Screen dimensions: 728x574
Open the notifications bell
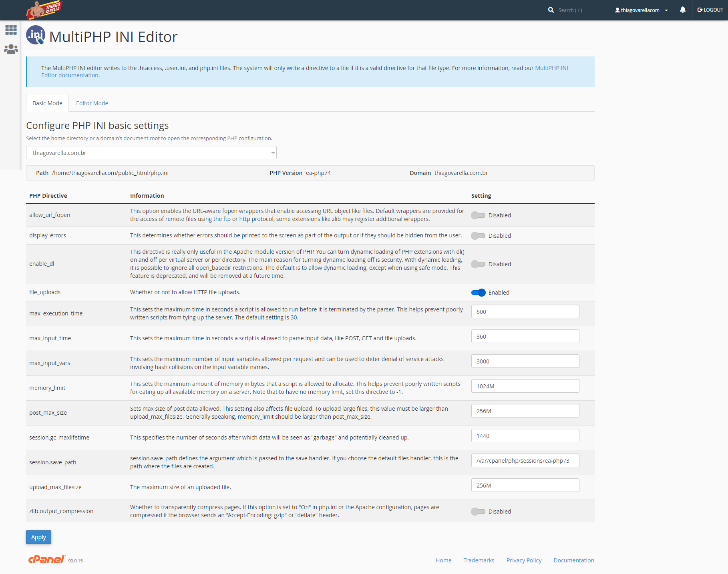[683, 10]
